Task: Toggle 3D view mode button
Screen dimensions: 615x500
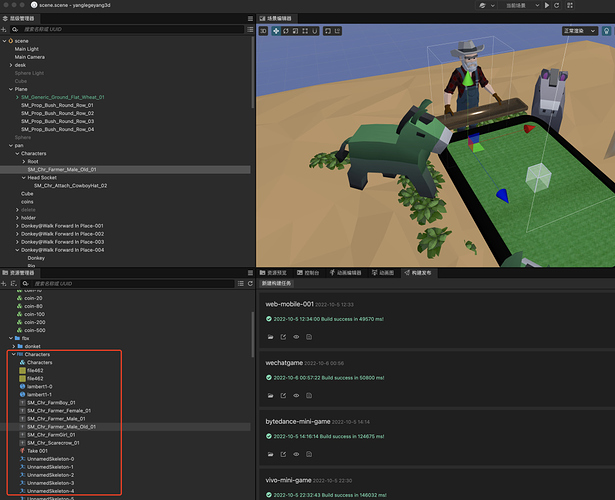Action: [263, 31]
